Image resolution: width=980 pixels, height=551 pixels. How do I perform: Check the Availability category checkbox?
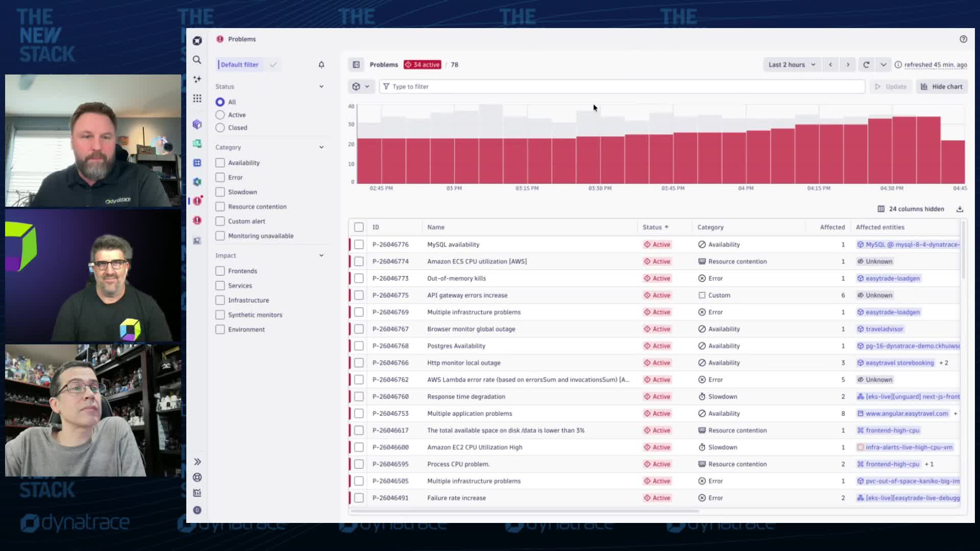[x=220, y=163]
